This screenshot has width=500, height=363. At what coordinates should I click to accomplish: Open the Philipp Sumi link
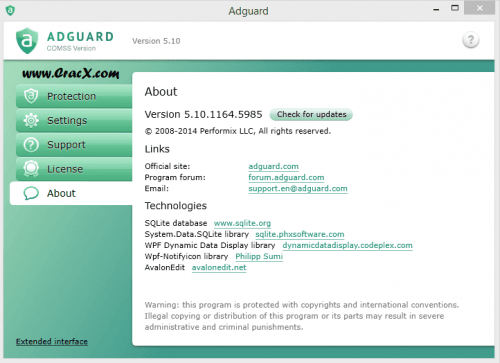tap(259, 256)
